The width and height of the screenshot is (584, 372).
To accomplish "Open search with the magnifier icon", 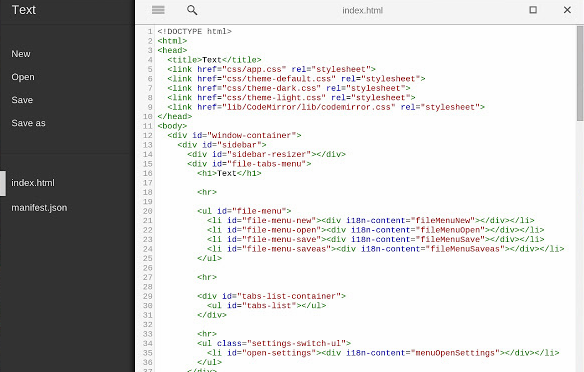I will (x=192, y=10).
